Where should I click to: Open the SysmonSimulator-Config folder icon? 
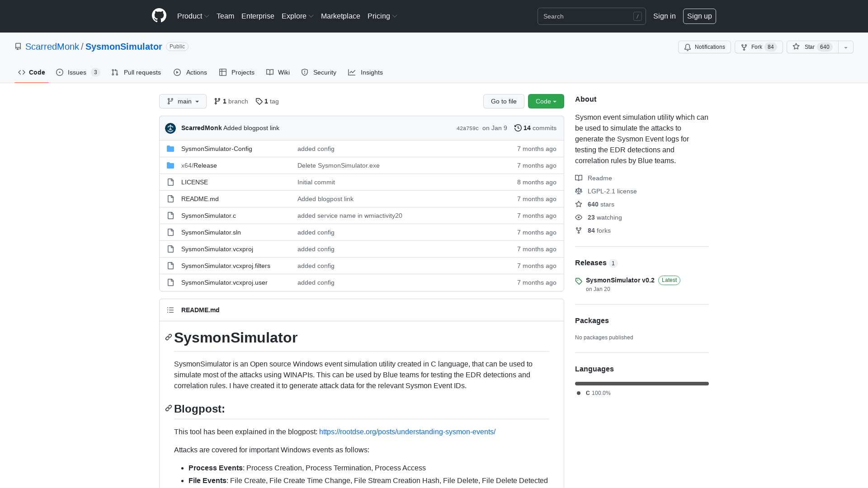170,149
